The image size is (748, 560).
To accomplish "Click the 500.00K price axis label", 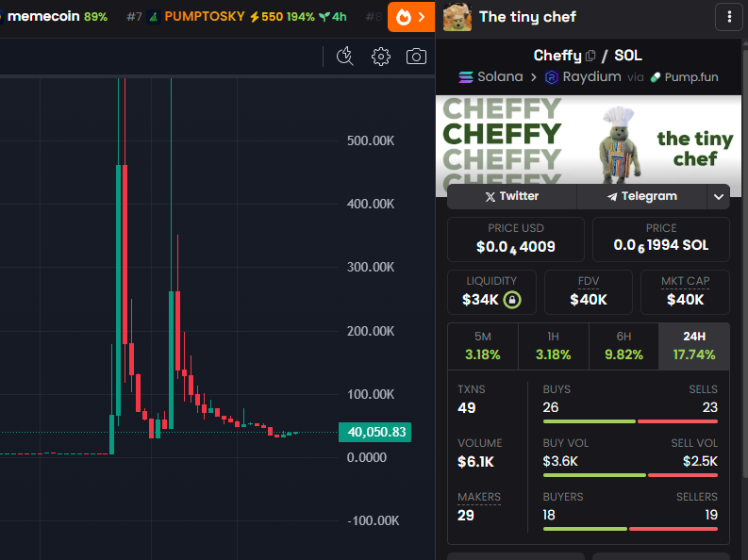I will [371, 140].
